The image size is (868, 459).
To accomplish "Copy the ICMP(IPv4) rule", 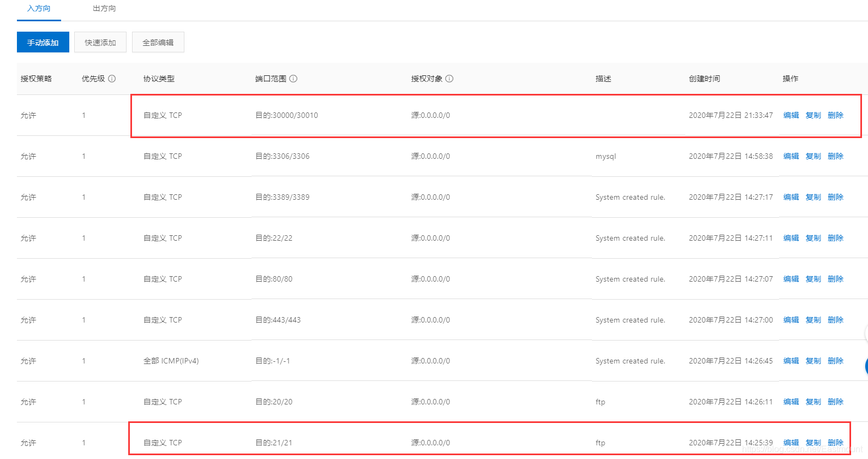I will coord(813,361).
